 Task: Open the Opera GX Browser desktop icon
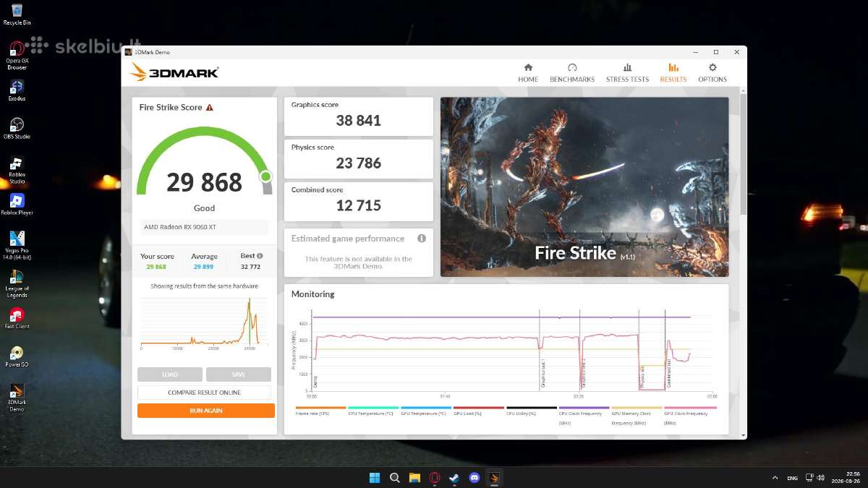pyautogui.click(x=17, y=56)
